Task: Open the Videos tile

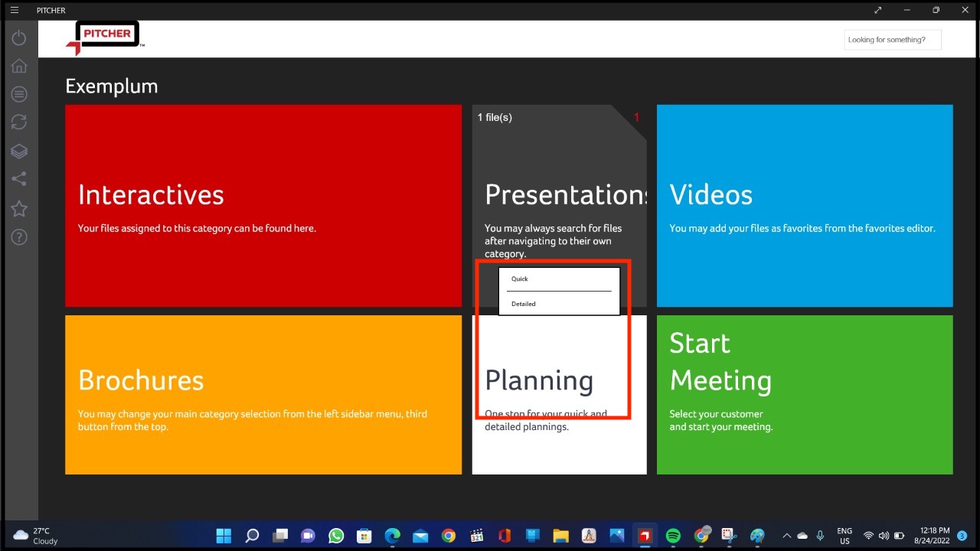Action: point(804,205)
